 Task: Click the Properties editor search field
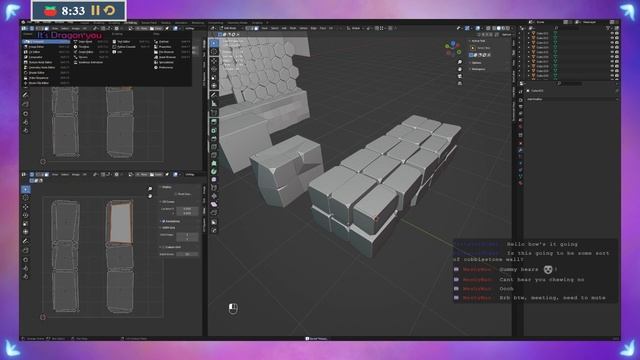tap(571, 84)
